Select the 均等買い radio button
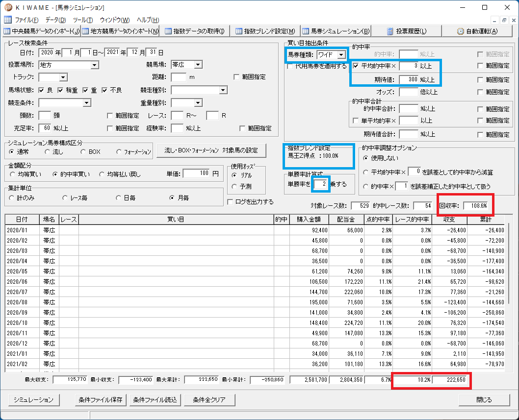Screen dimensions: 519x420 pos(13,174)
